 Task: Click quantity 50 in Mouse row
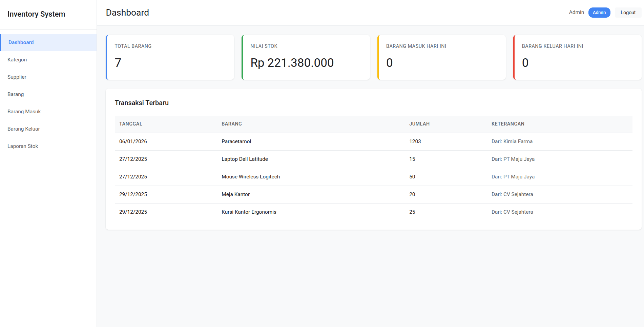[x=412, y=177]
